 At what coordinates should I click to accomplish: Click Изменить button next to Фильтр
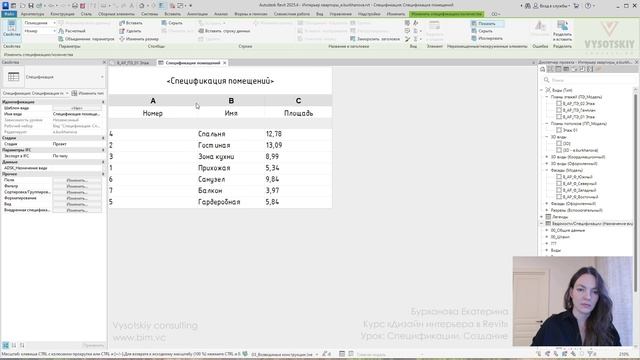pos(77,186)
